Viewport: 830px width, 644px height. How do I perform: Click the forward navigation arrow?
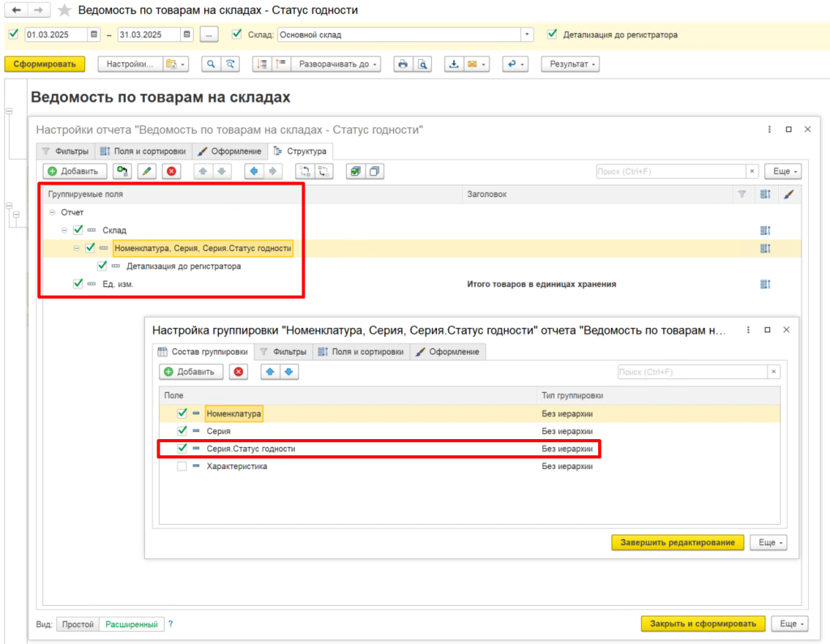point(38,10)
